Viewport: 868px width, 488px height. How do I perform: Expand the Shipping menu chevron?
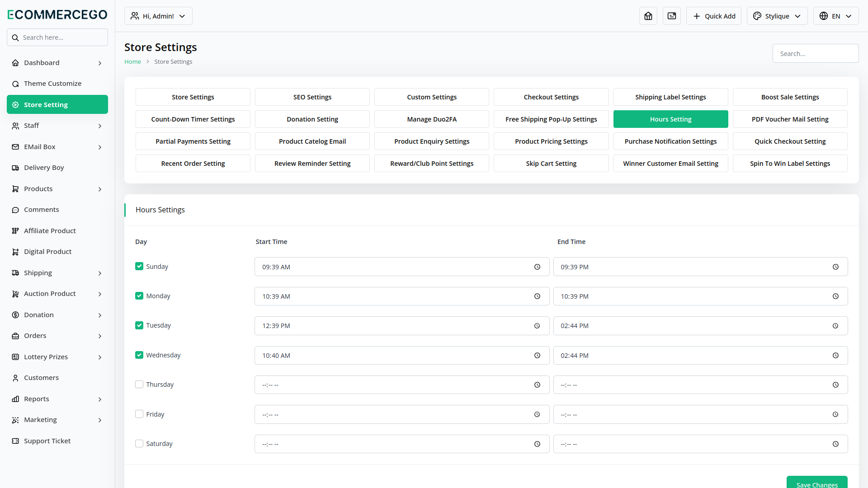point(100,273)
